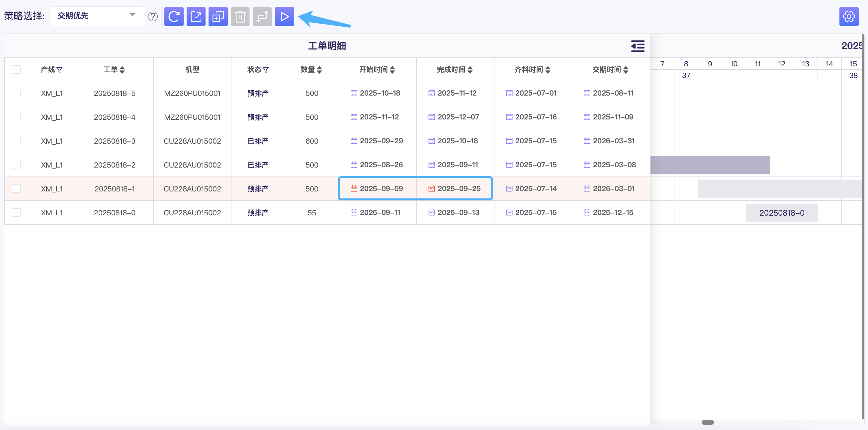The width and height of the screenshot is (868, 430).
Task: Open the 策略选择 dropdown 交期优先
Action: point(97,16)
